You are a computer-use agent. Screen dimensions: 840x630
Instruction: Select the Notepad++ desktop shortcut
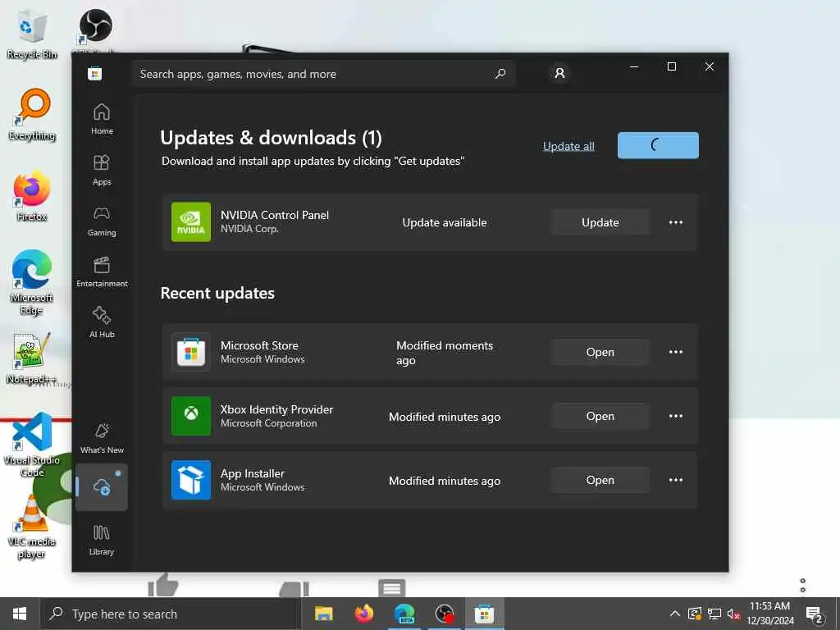32,358
